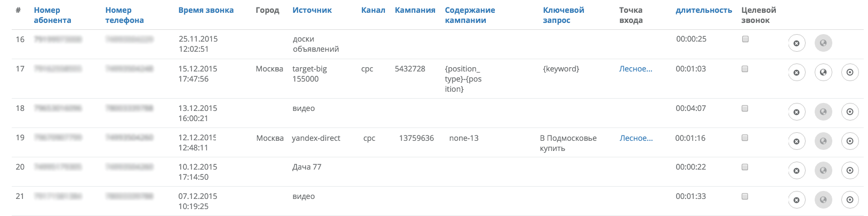This screenshot has width=868, height=216.
Task: Sort by Источник column header
Action: coord(312,10)
